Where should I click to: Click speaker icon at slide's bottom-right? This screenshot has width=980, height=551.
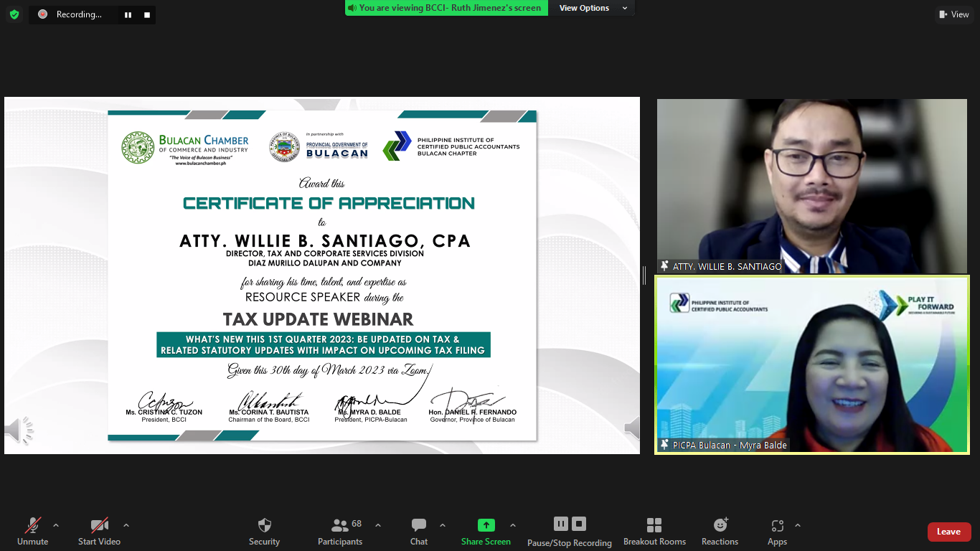click(632, 428)
